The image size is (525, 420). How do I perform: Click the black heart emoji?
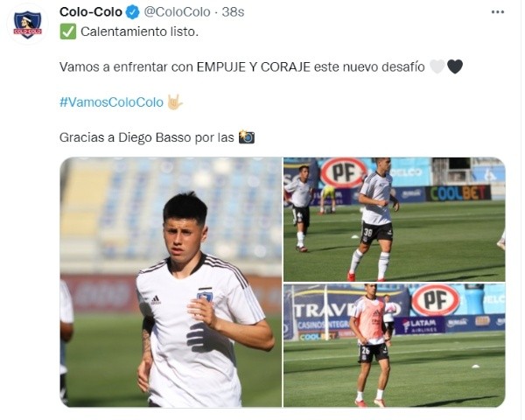click(455, 66)
